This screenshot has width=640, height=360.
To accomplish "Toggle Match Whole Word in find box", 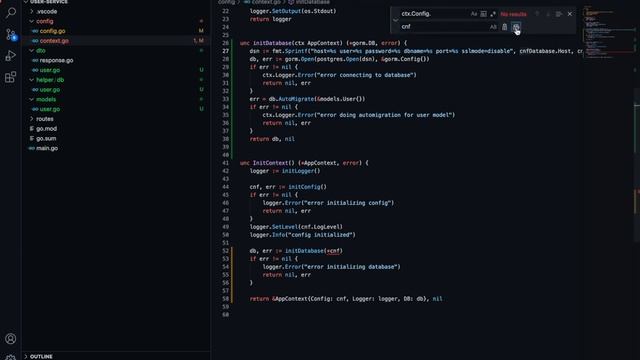I will tap(483, 14).
